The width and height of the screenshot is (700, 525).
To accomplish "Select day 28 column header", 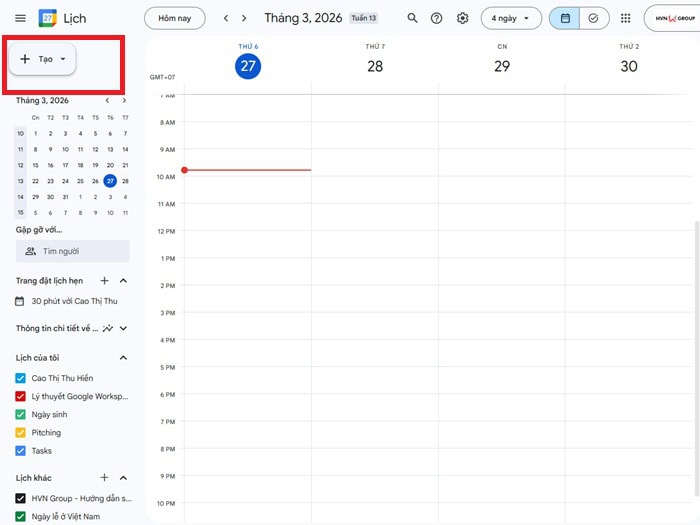I will click(x=375, y=66).
